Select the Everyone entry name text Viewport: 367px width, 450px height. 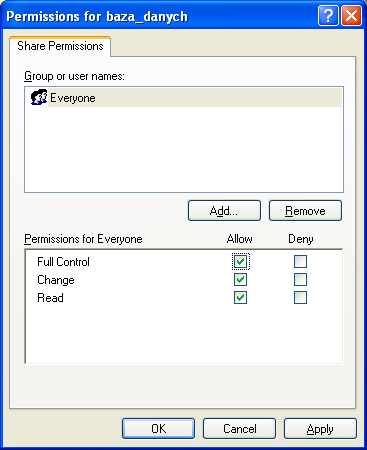(73, 98)
